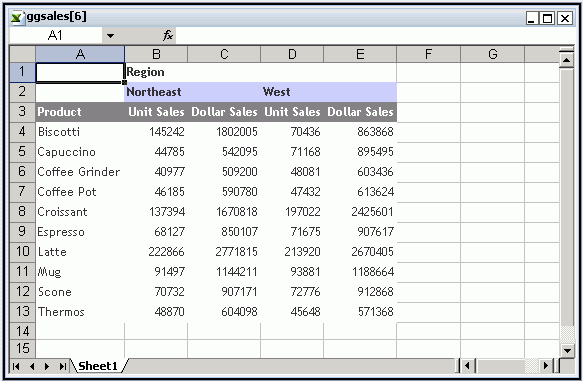The height and width of the screenshot is (381, 583).
Task: Select row 3 header
Action: tap(22, 112)
